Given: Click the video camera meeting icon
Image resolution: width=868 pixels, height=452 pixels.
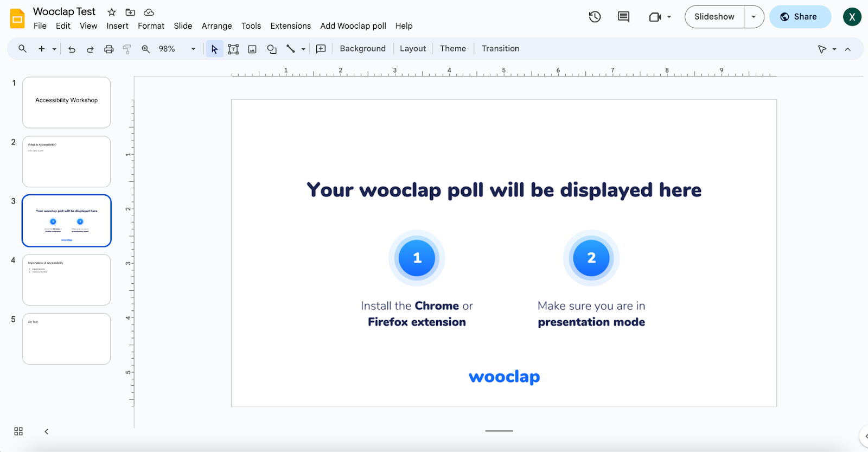Looking at the screenshot, I should (x=655, y=17).
